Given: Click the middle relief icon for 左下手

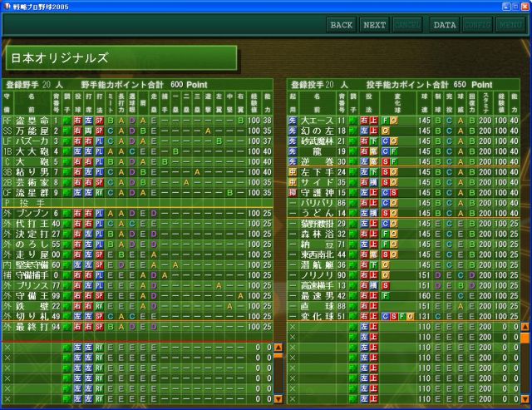Looking at the screenshot, I should point(293,172).
